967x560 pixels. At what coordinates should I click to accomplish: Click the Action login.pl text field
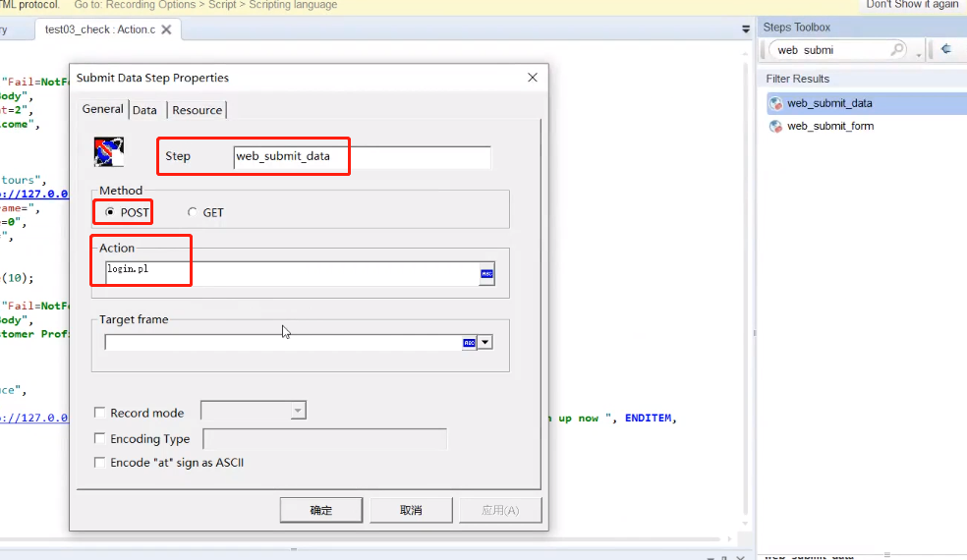pos(292,273)
